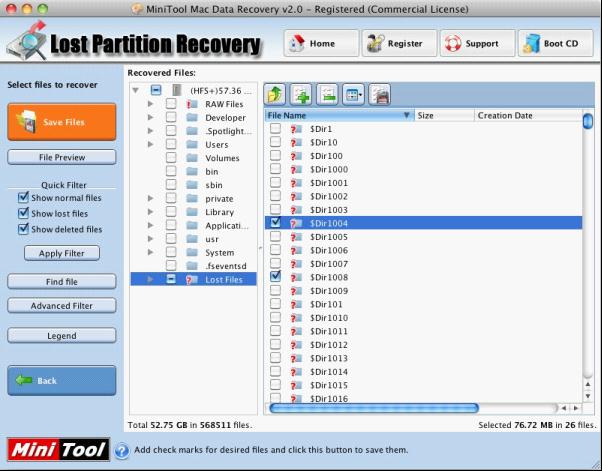Click the HFS+ drive icon
The height and width of the screenshot is (471, 602).
pos(177,91)
